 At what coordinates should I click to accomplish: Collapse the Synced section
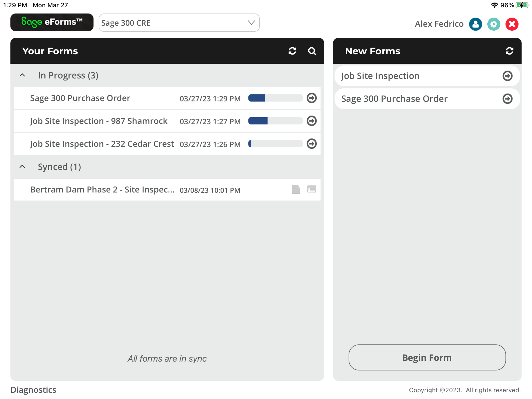[22, 167]
